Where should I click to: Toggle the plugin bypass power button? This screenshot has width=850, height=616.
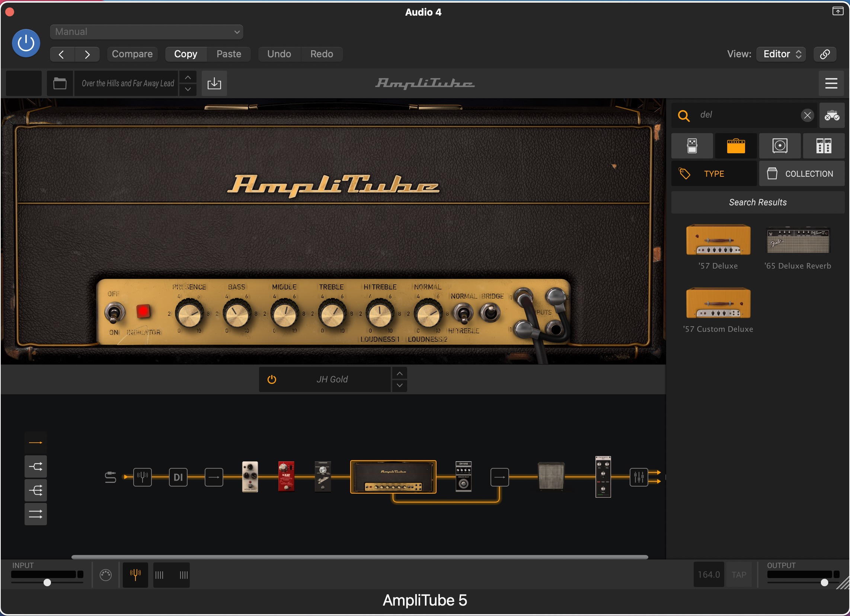coord(26,43)
